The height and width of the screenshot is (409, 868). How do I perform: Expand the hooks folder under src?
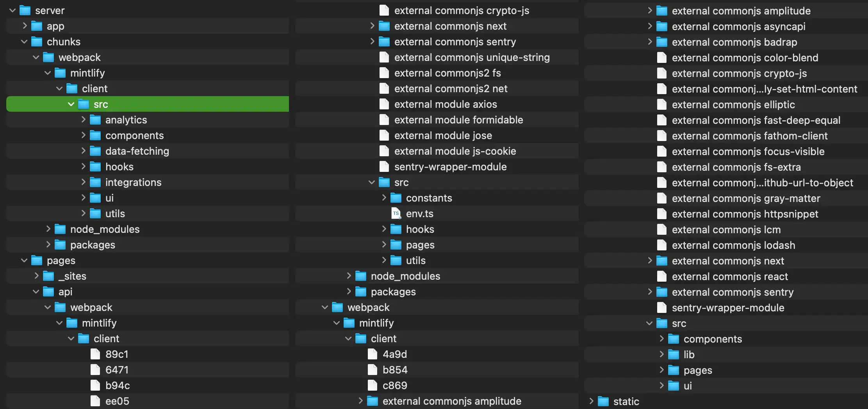pos(384,229)
